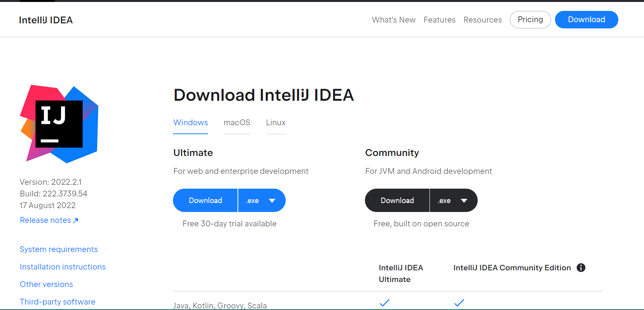Expand Ultimate .exe format dropdown
Image resolution: width=644 pixels, height=310 pixels.
[x=262, y=200]
